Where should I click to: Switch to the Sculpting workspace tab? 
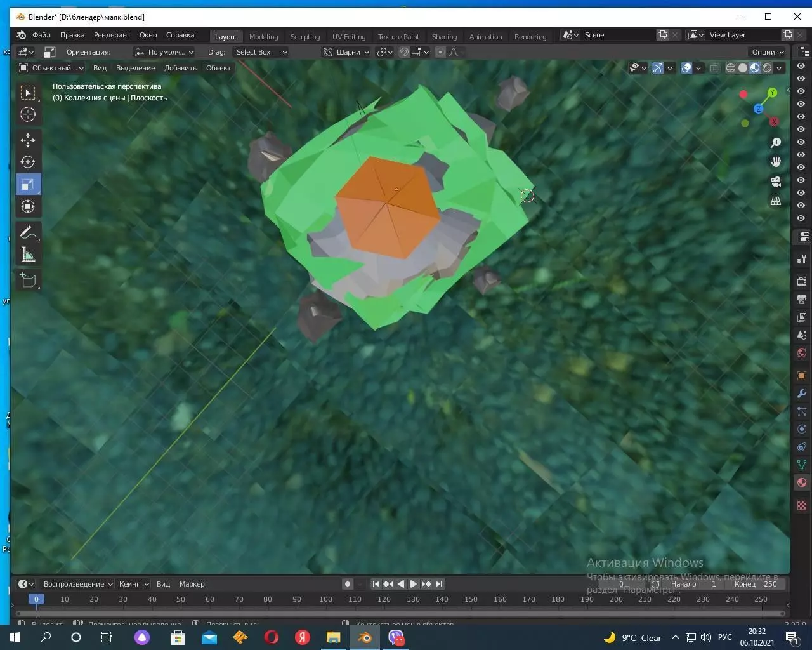coord(305,37)
